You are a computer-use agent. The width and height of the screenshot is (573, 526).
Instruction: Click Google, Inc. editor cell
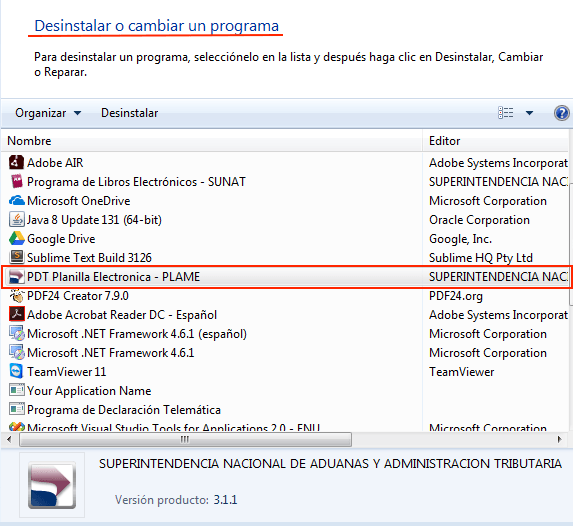point(460,239)
